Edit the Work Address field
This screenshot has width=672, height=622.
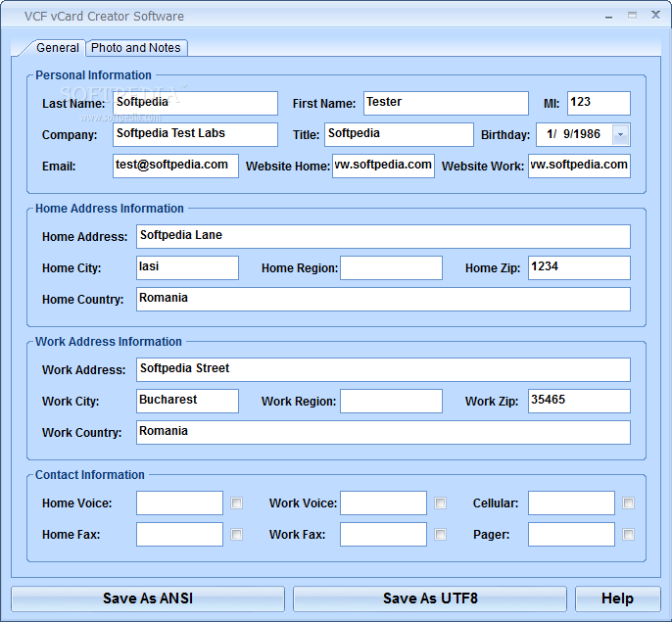(383, 369)
